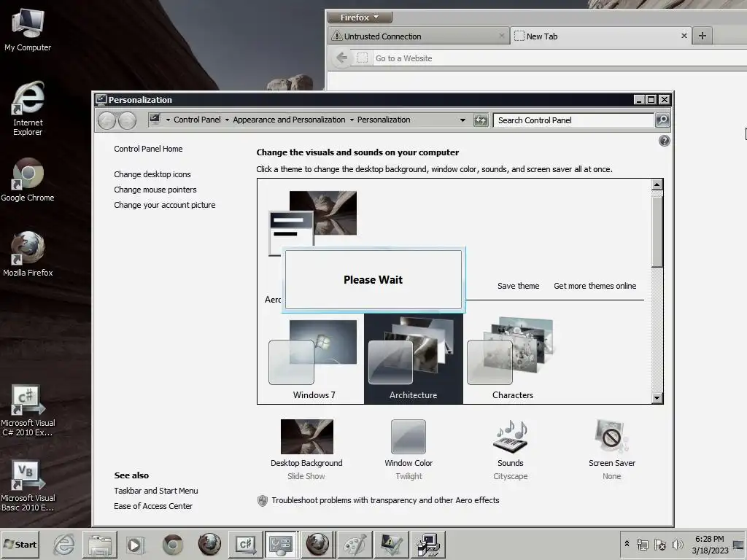Open Control Panel Home link

pos(148,149)
